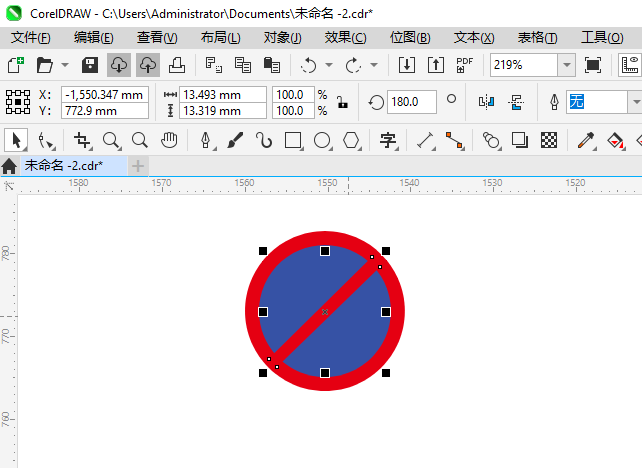Image resolution: width=642 pixels, height=468 pixels.
Task: Open the Redo history dropdown
Action: 373,65
